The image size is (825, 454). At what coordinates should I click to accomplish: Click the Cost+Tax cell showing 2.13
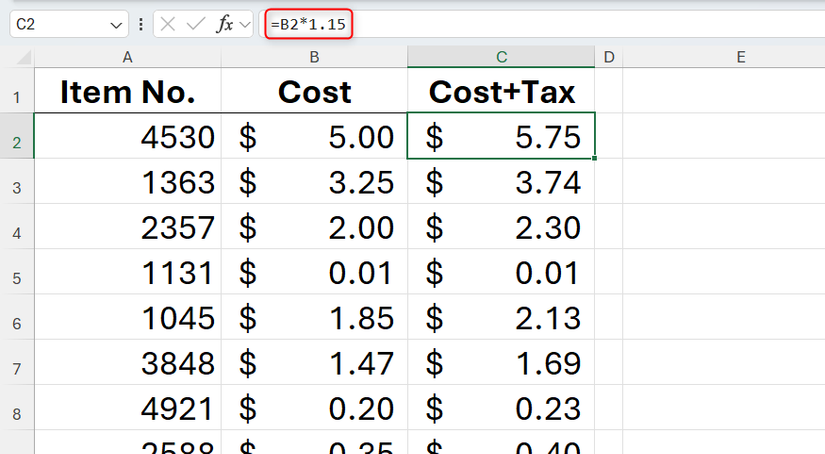click(x=501, y=317)
